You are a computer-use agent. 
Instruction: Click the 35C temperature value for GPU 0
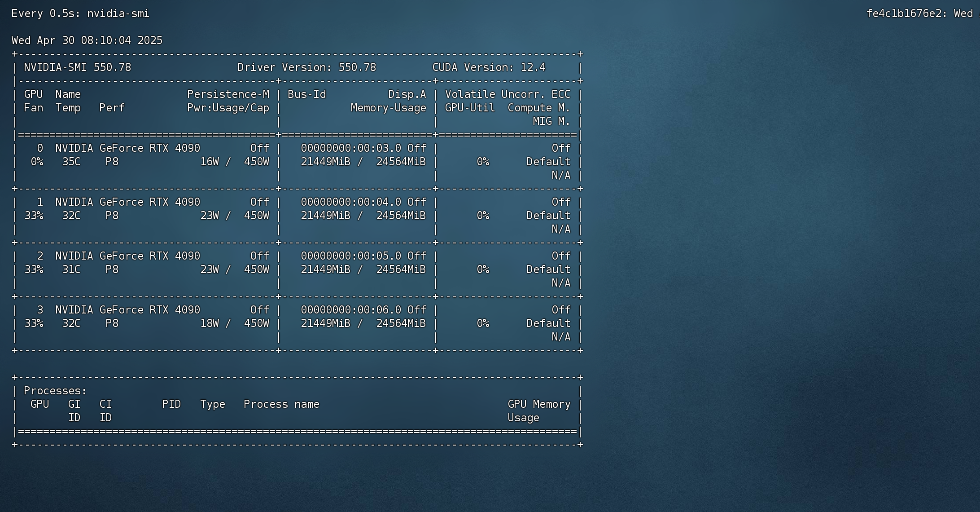[x=71, y=162]
